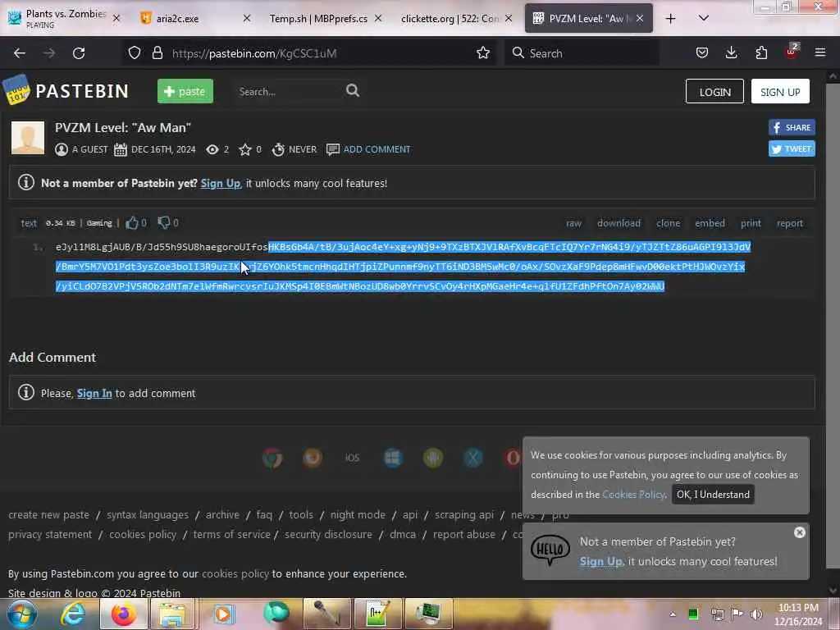Open Windows Explorer from taskbar
The width and height of the screenshot is (840, 630).
(x=172, y=614)
